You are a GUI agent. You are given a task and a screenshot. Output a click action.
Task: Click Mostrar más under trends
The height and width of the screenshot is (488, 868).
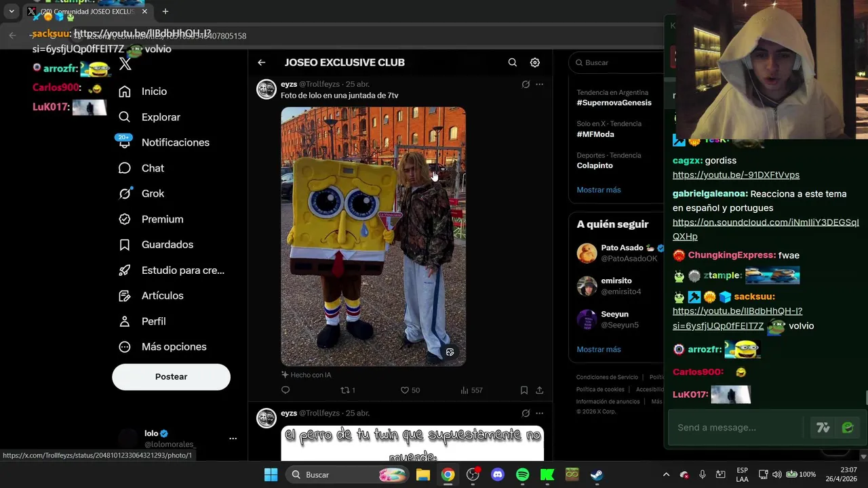coord(599,190)
